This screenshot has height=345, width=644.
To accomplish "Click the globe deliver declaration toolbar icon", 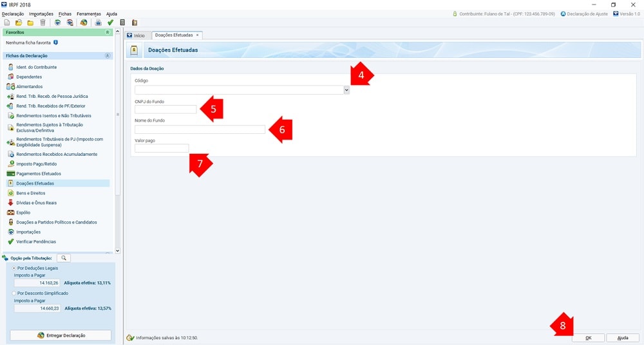I will coord(84,23).
